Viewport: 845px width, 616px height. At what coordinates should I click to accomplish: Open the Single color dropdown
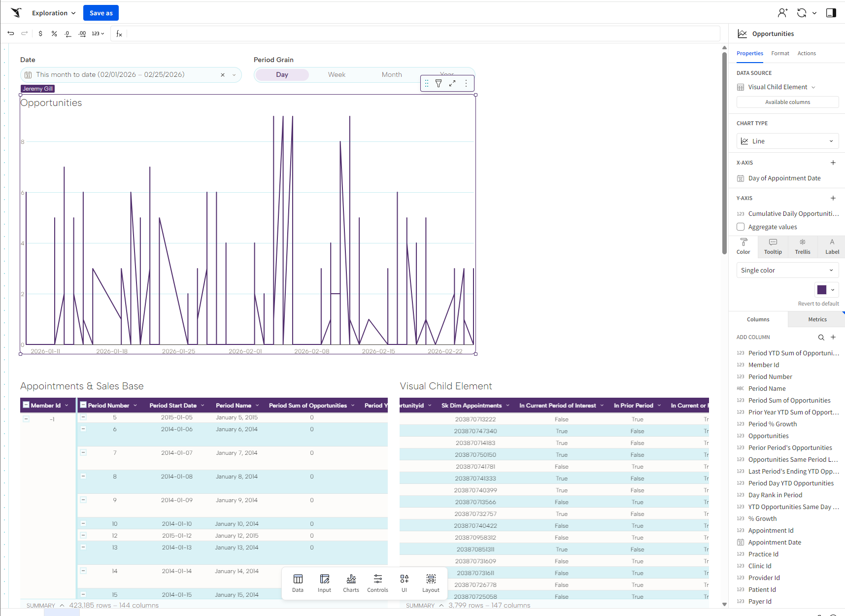tap(787, 270)
